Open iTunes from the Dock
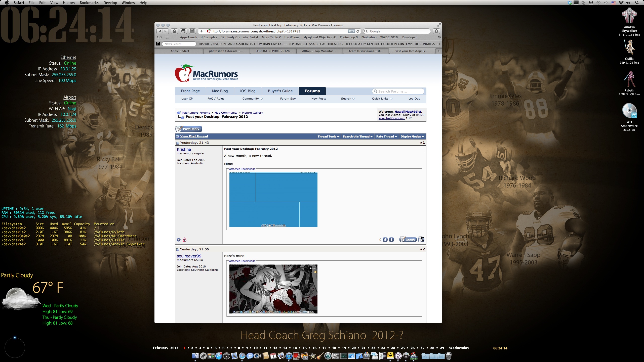This screenshot has width=644, height=362. tap(289, 356)
